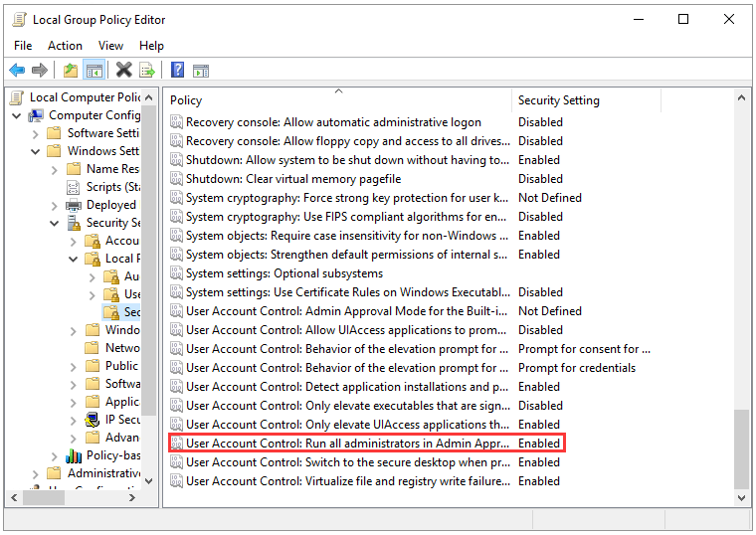Sort by the Policy column header
The image size is (756, 535).
[x=338, y=100]
